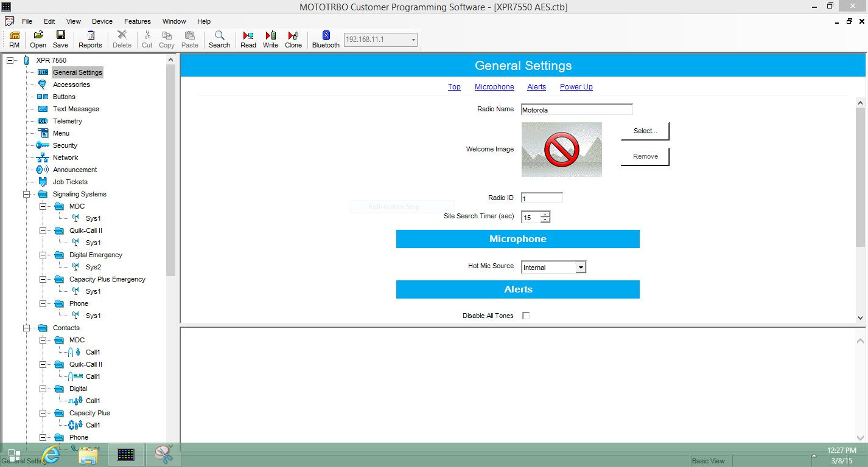Image resolution: width=868 pixels, height=467 pixels.
Task: Write to radio using Write icon
Action: point(270,40)
